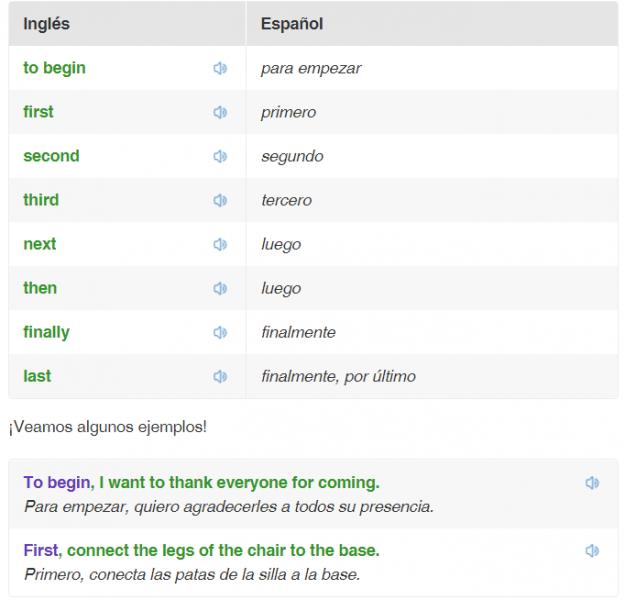
Task: Click sentence "First, connect the legs of the chair"
Action: coord(202,551)
